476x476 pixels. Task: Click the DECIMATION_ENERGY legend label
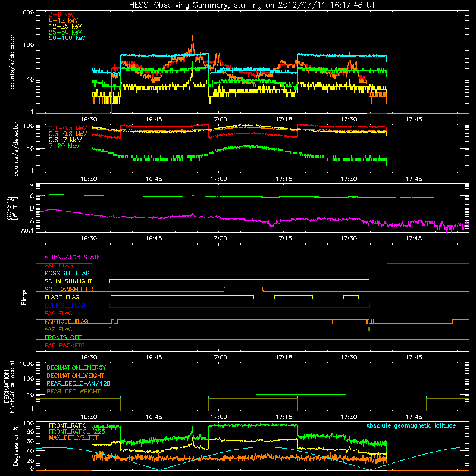tap(76, 368)
